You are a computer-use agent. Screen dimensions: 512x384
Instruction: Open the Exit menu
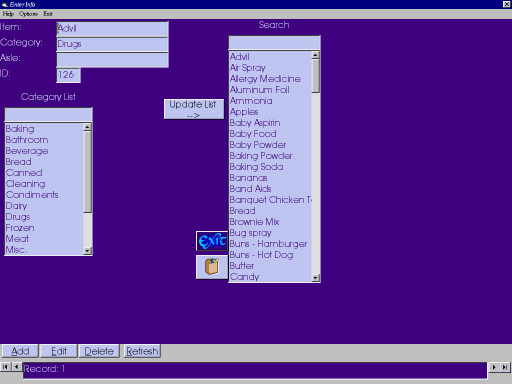[x=48, y=14]
